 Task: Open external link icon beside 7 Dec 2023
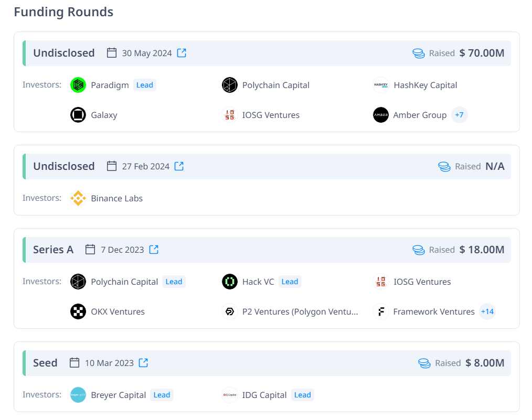coord(154,250)
